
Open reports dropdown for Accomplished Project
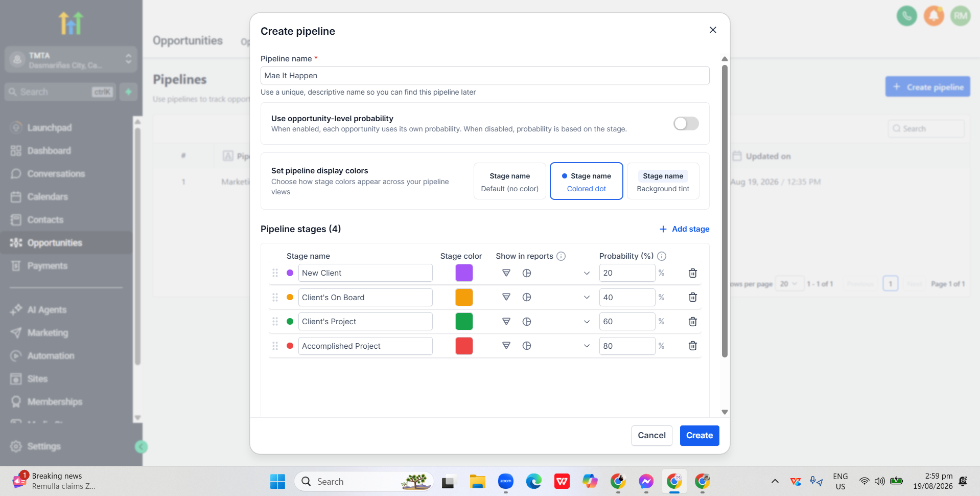click(587, 346)
